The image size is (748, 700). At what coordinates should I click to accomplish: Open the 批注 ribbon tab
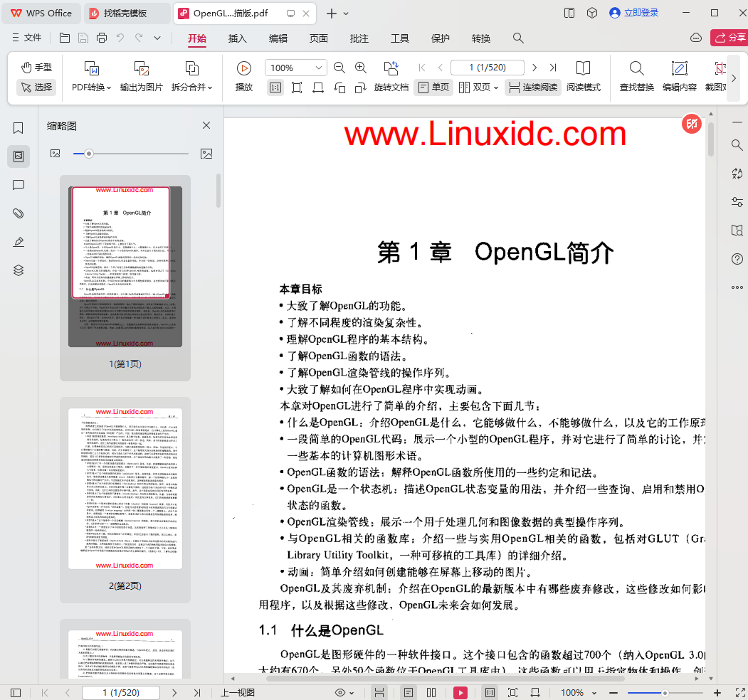(x=359, y=38)
